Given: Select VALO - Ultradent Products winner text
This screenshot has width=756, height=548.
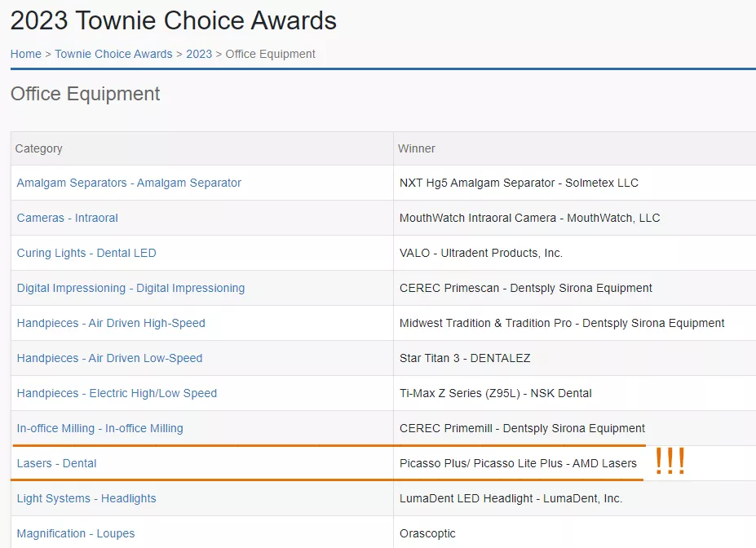Looking at the screenshot, I should [x=481, y=254].
